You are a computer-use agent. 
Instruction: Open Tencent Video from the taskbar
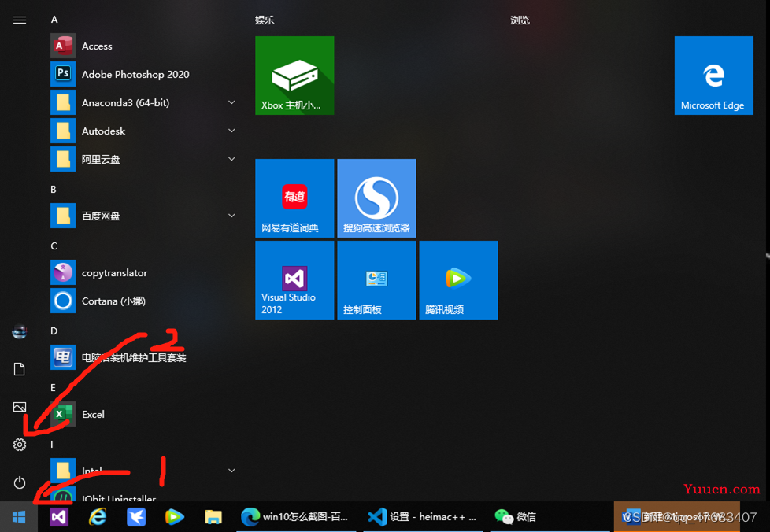(174, 517)
